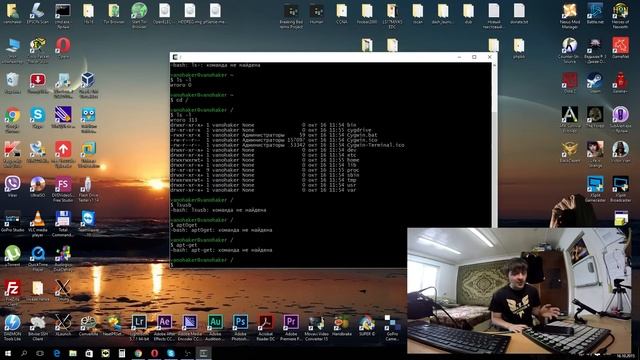Open Adobe After Effects shortcut
Viewport: 640px width, 360px height.
pos(164,327)
